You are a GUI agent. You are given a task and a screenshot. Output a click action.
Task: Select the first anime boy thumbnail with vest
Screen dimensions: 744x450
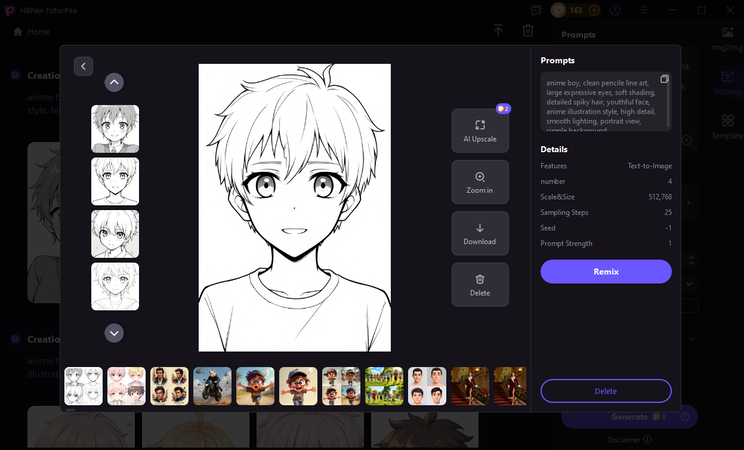(x=115, y=129)
